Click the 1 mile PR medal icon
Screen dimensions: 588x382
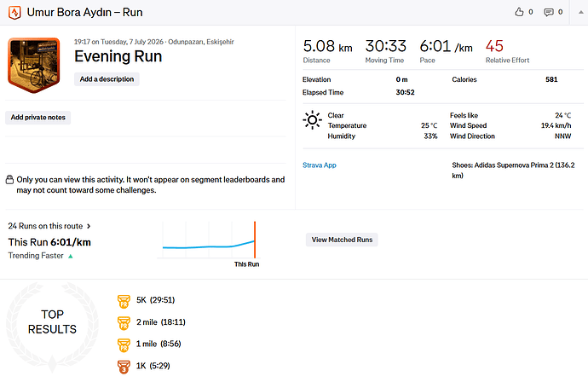[124, 344]
